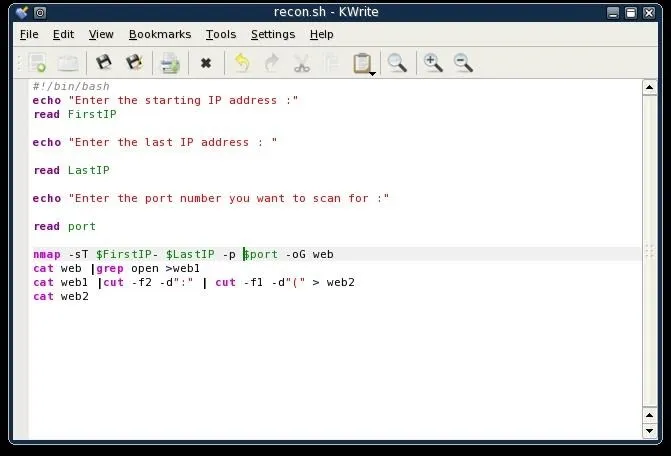
Task: Click the Save floppy disk icon
Action: click(x=104, y=63)
